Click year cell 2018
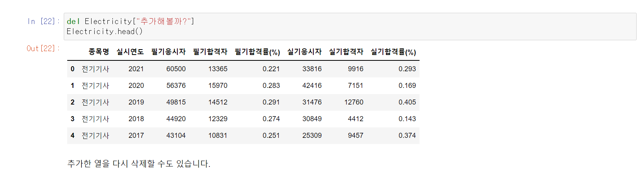The height and width of the screenshot is (187, 644). [136, 119]
